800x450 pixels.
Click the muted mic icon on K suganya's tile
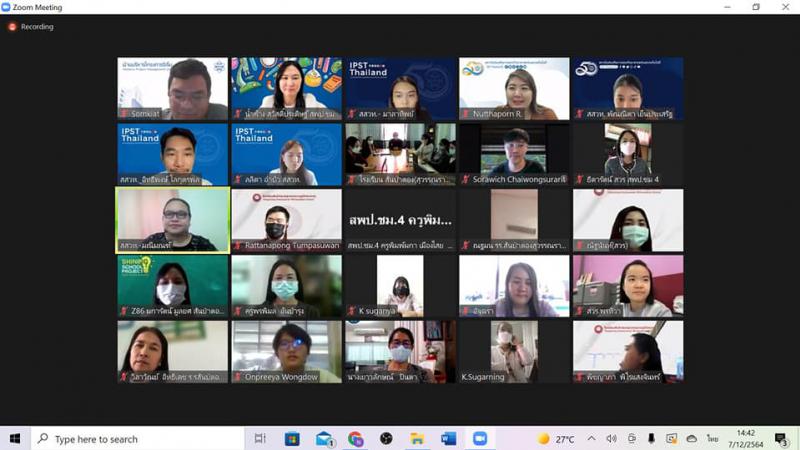point(352,311)
